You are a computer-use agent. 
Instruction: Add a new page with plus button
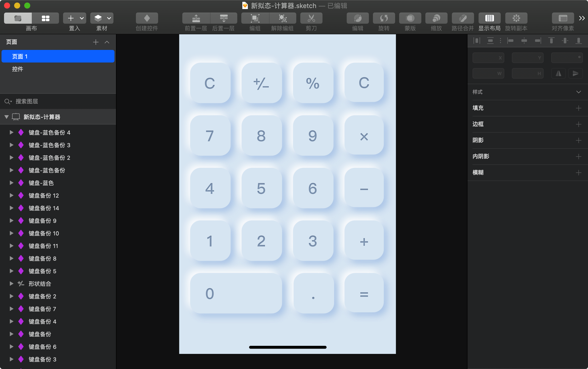pos(96,42)
